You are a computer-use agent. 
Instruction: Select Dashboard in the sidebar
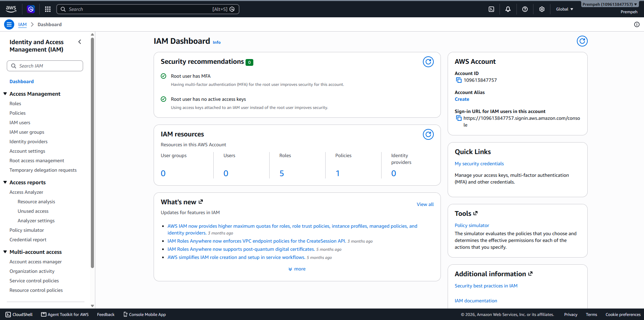[x=22, y=81]
